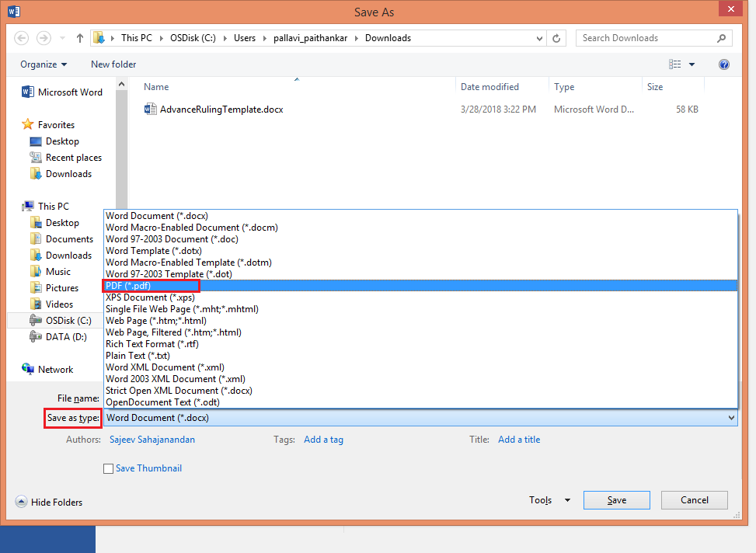
Task: Choose OpenDocument Text (*.odt)
Action: click(420, 402)
